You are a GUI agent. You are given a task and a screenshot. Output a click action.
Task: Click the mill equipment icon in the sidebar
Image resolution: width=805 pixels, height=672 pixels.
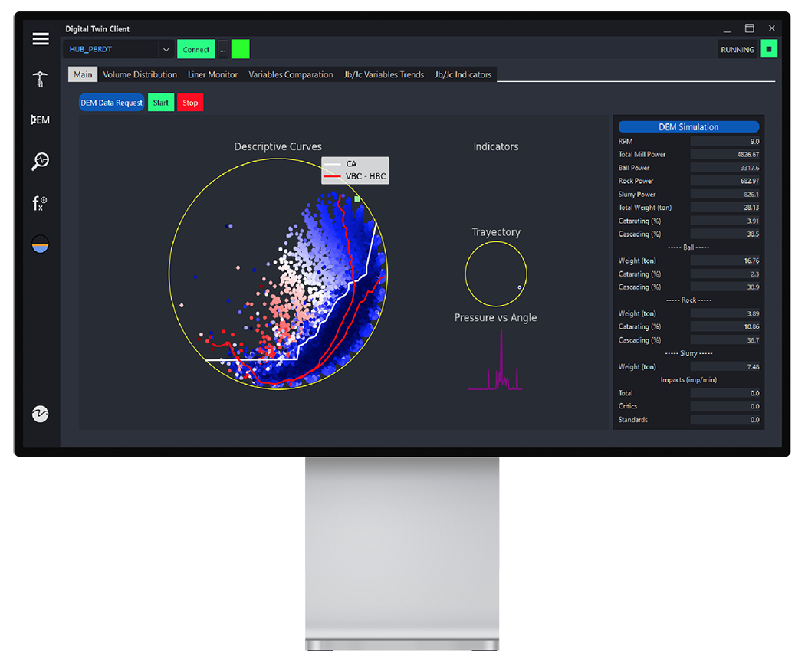tap(41, 79)
